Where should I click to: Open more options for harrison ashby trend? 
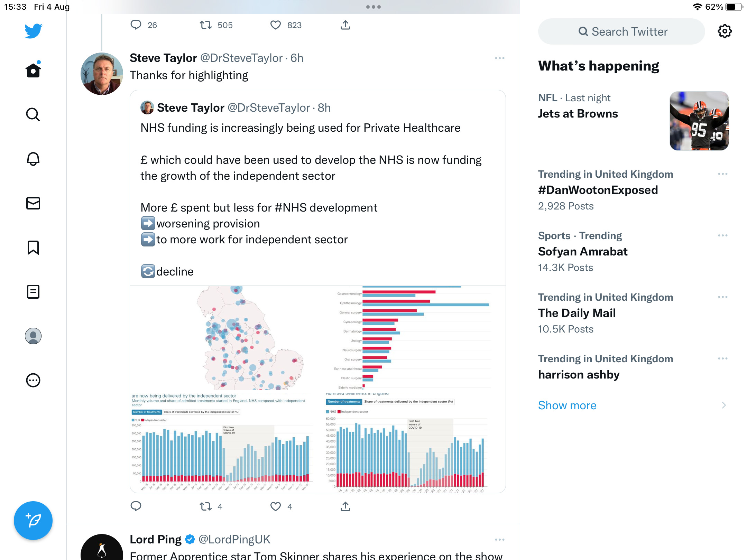pyautogui.click(x=723, y=358)
